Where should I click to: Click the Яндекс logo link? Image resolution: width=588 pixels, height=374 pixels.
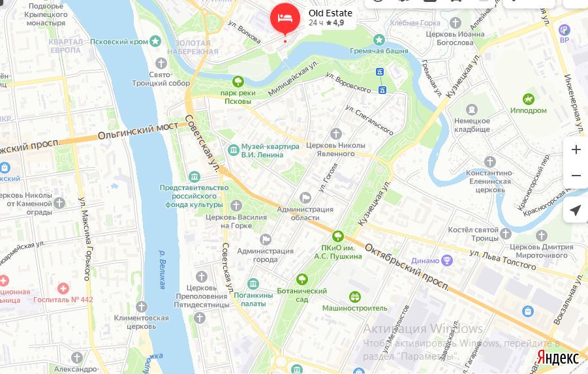[x=557, y=358]
